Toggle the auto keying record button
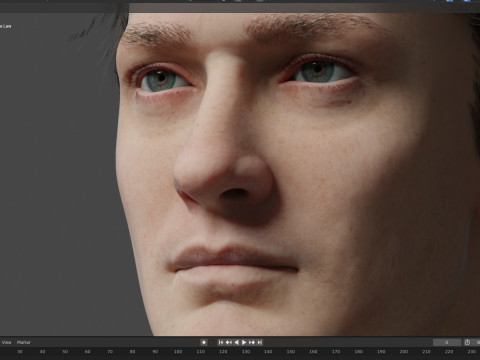The height and width of the screenshot is (360, 480). pos(204,342)
